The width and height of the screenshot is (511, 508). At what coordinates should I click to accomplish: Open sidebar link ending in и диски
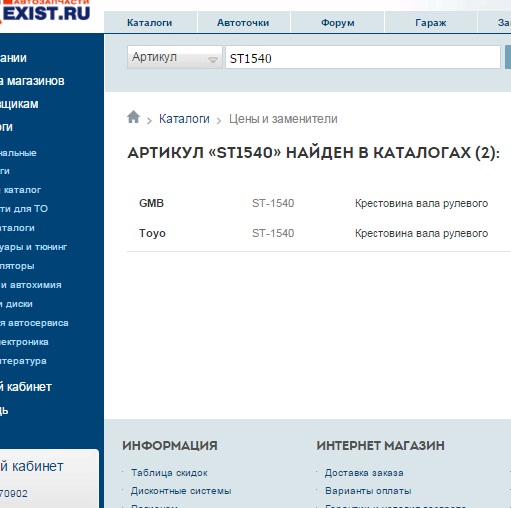point(16,304)
